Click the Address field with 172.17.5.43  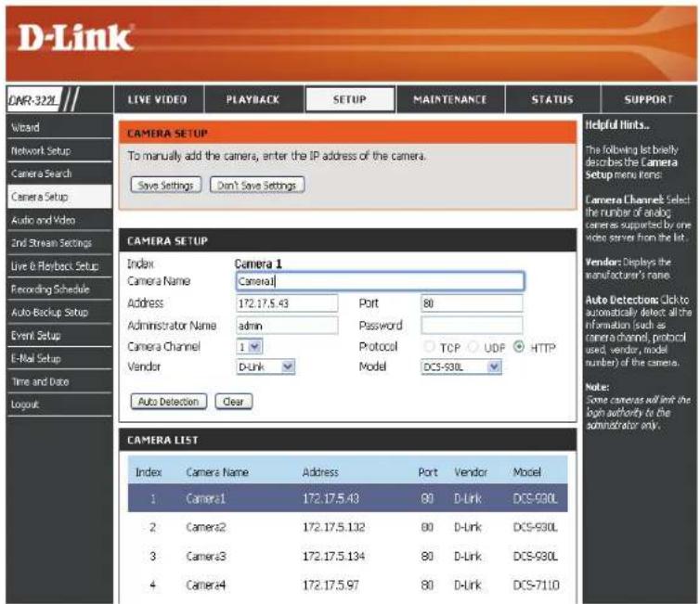287,303
